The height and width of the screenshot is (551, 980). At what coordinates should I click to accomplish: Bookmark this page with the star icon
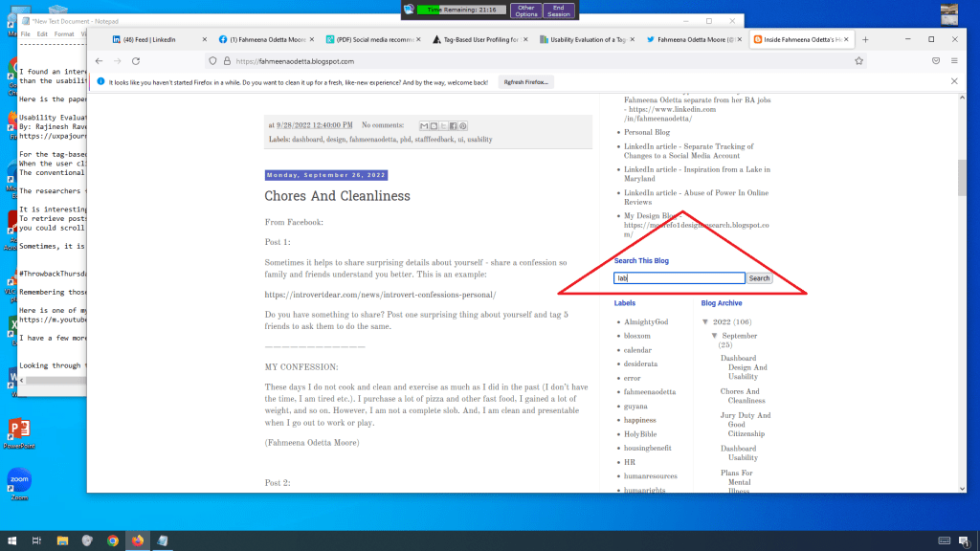click(859, 60)
